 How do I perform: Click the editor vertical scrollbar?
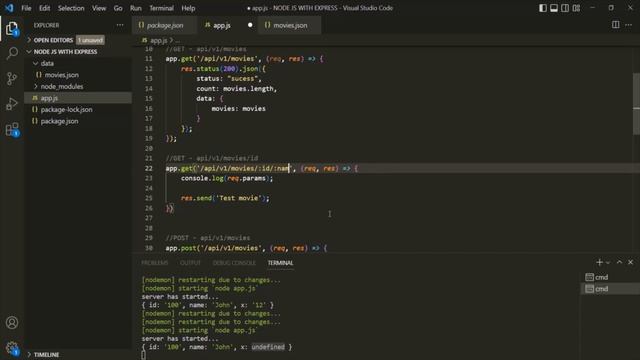click(x=636, y=104)
